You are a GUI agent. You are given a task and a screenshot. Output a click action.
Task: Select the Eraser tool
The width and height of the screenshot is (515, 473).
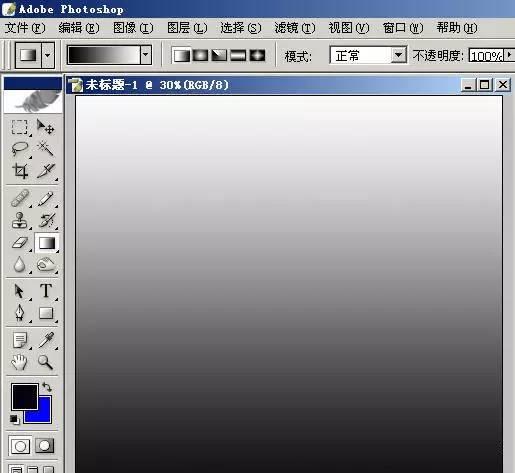click(x=19, y=243)
